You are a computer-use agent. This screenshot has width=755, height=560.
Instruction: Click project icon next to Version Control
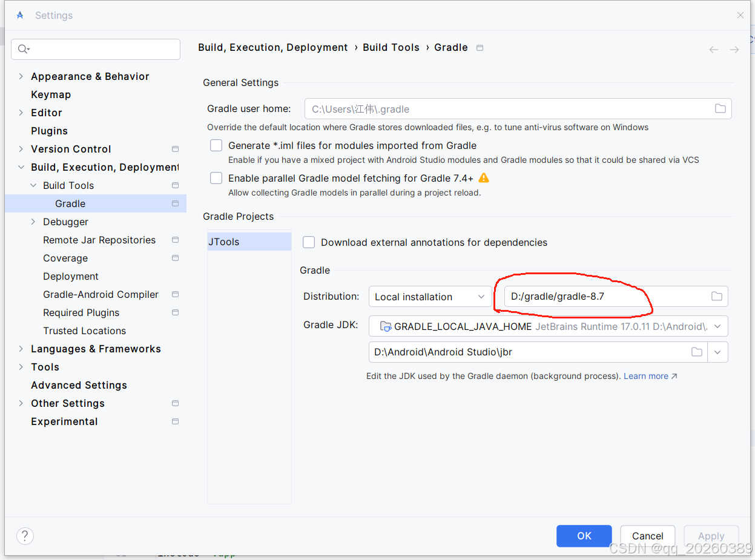[175, 149]
